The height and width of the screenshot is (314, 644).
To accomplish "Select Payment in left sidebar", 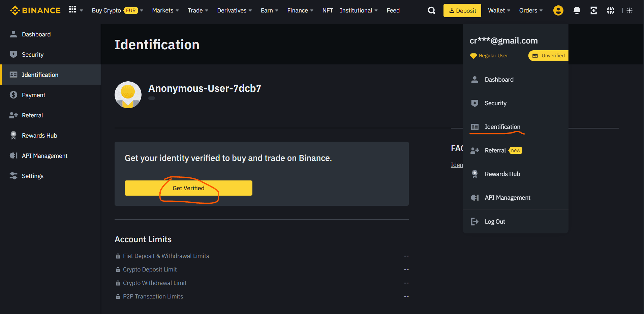I will coord(51,95).
